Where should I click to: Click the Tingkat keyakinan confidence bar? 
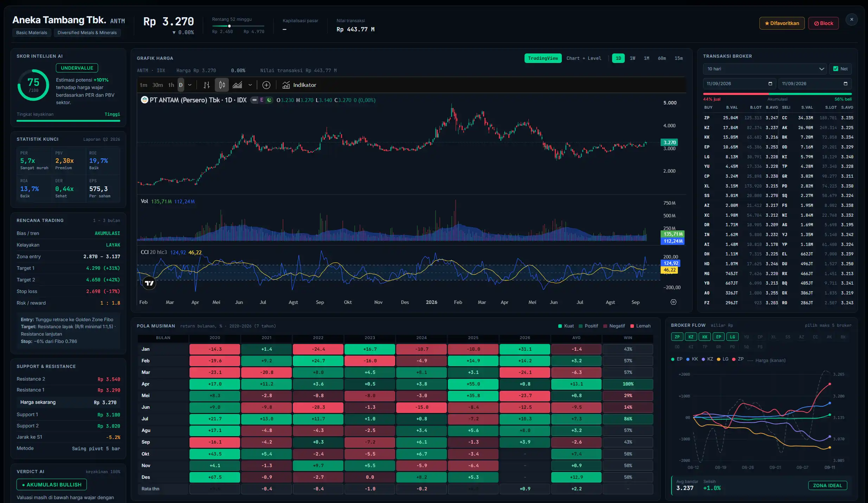coord(68,121)
